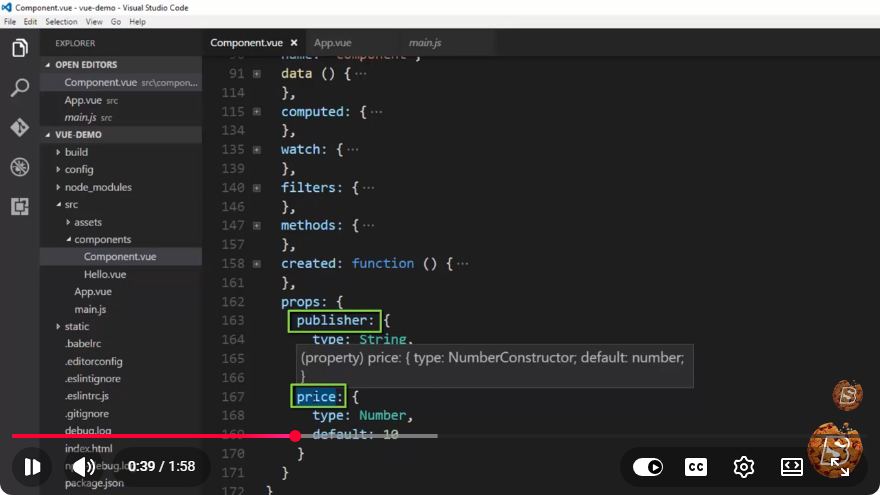Open video settings gear

click(x=744, y=467)
